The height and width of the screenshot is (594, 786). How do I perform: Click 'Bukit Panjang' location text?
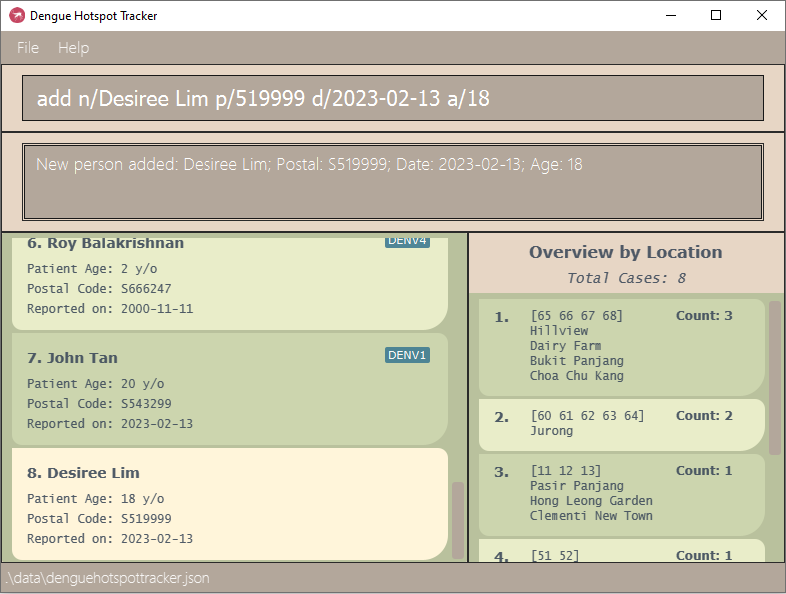576,361
